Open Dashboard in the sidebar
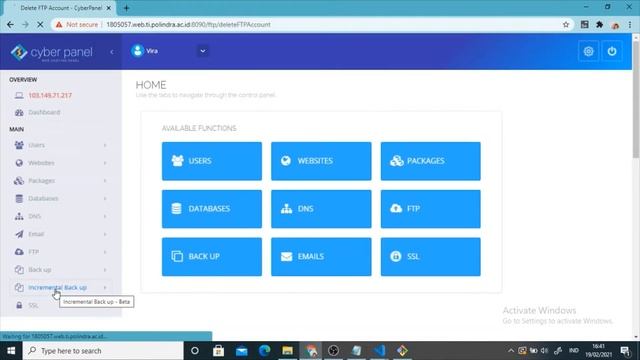 (x=44, y=112)
